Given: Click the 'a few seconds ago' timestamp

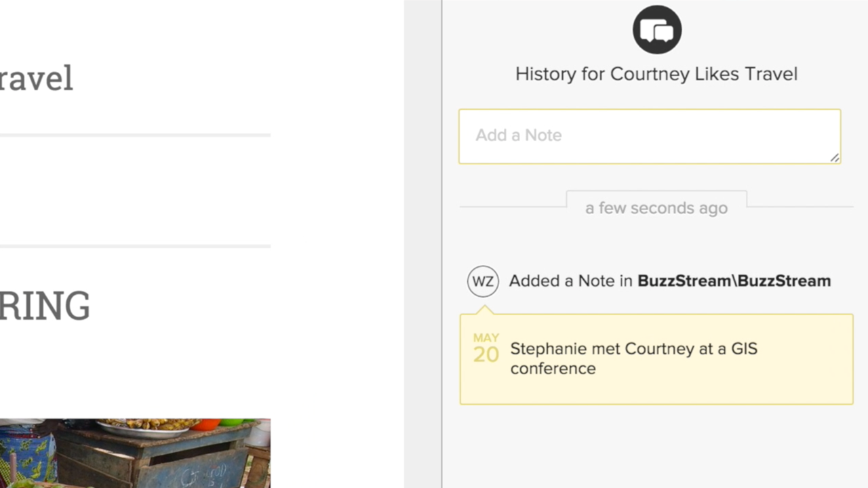Looking at the screenshot, I should click(x=656, y=208).
